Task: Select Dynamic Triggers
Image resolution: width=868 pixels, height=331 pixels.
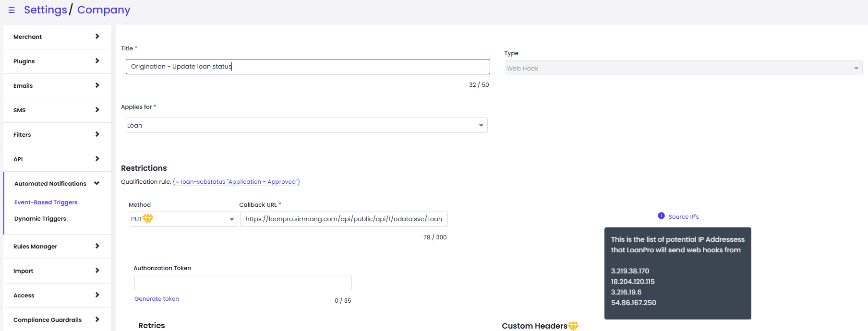Action: 40,219
